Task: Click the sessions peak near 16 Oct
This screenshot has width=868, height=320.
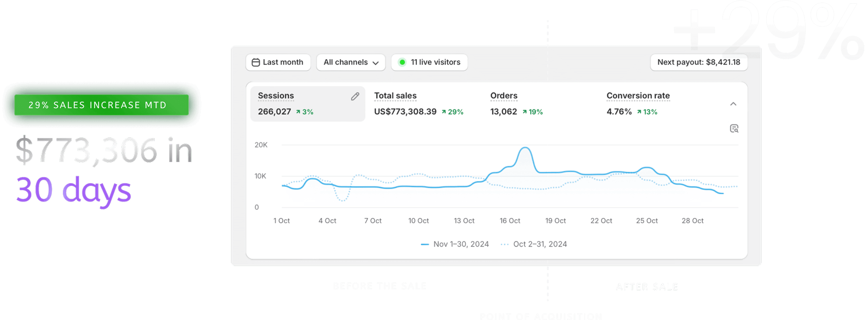Action: tap(525, 148)
